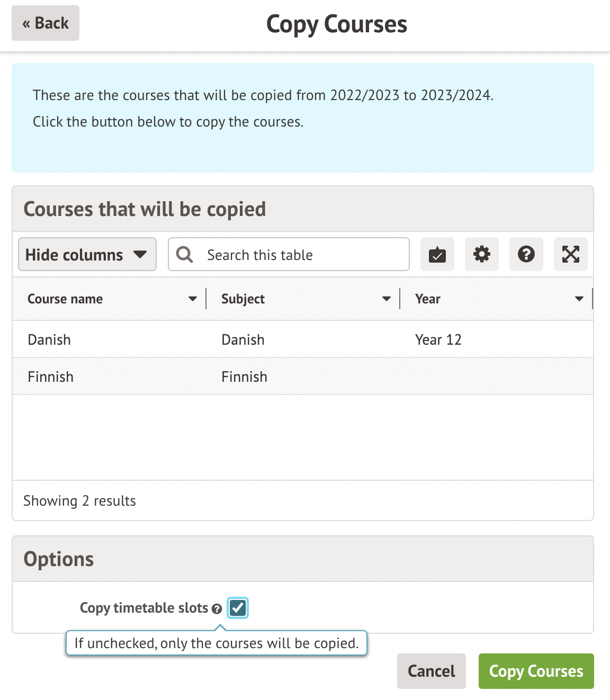Click the Course name column header
610x700 pixels.
click(x=65, y=299)
